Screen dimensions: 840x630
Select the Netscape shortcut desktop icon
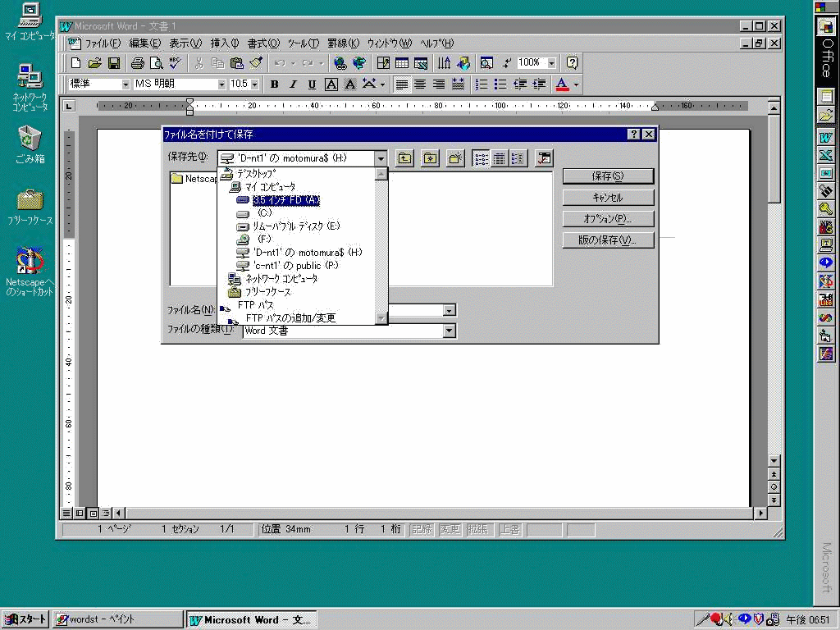(30, 272)
